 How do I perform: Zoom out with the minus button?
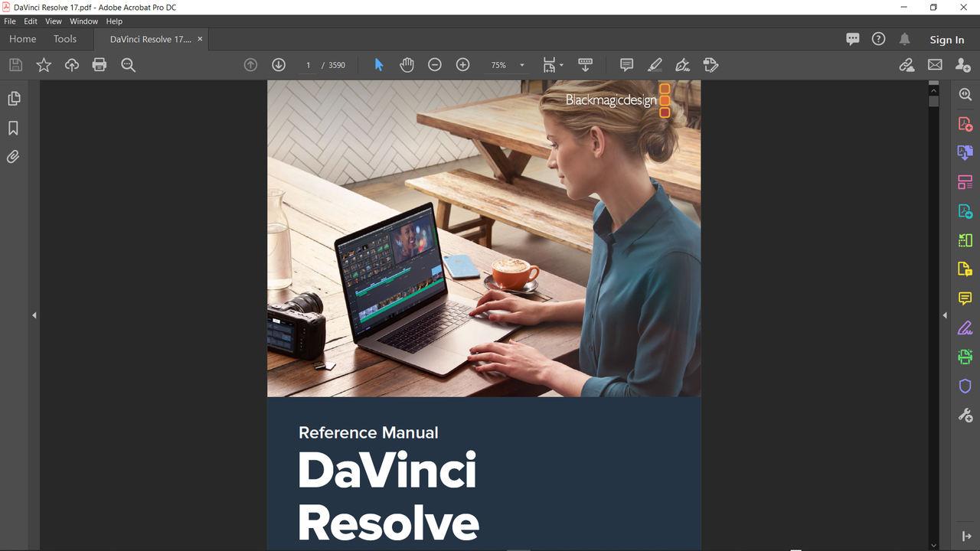(435, 65)
